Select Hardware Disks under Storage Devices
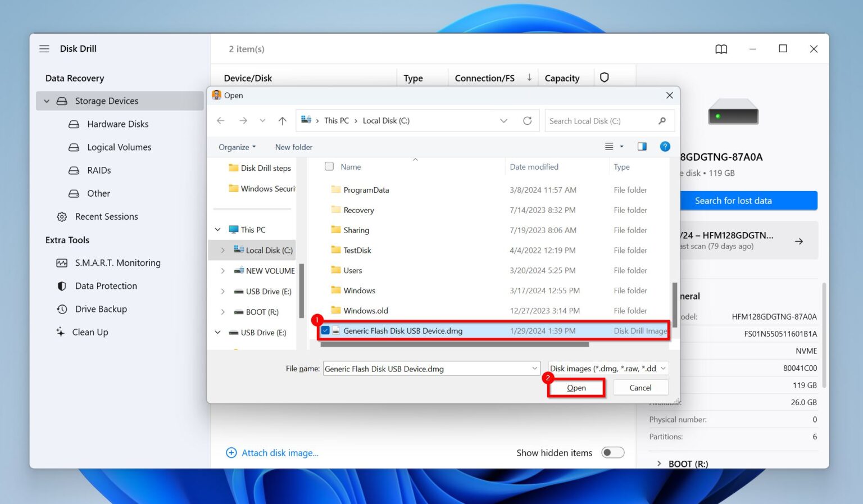This screenshot has height=504, width=863. point(117,124)
